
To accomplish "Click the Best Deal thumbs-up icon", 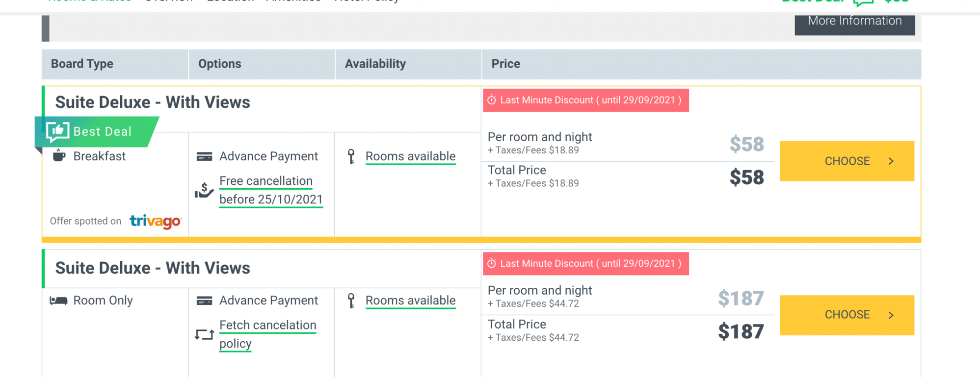I will click(x=57, y=131).
